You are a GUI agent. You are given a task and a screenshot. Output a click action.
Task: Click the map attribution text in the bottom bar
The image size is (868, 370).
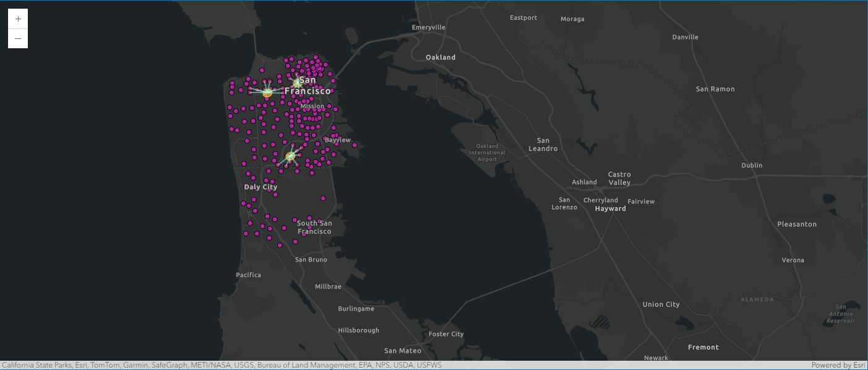(222, 365)
